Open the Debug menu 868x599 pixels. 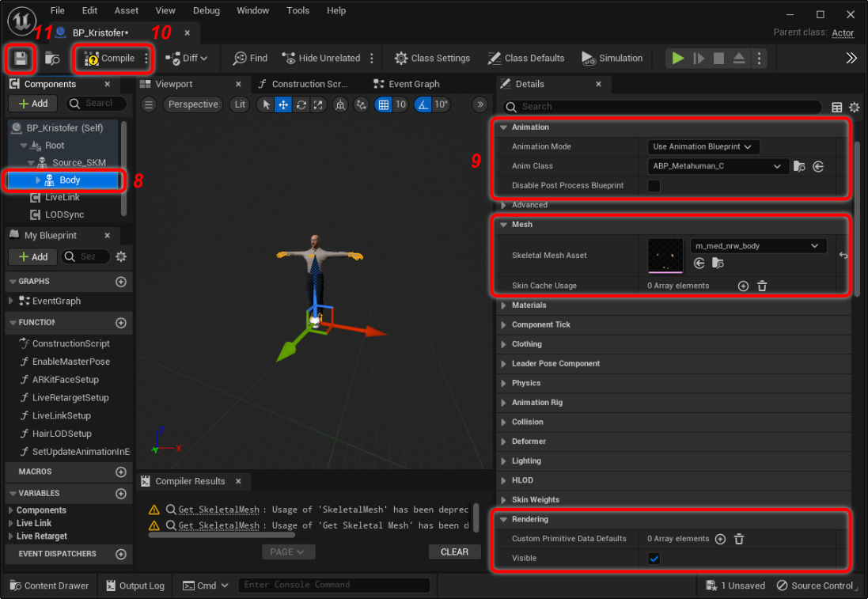(207, 11)
